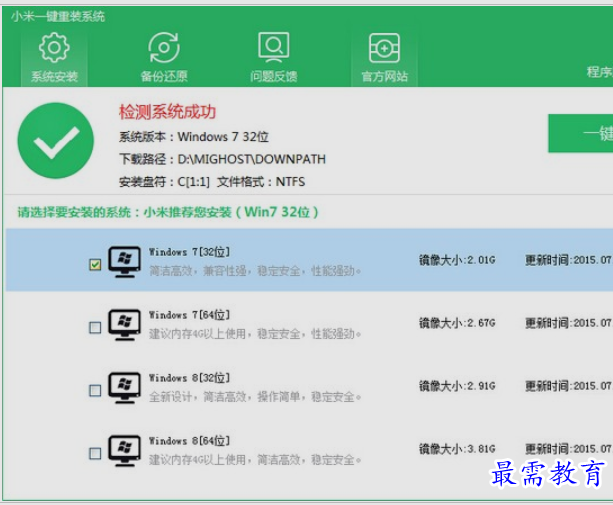The height and width of the screenshot is (505, 613).
Task: Click the green success checkmark icon
Action: click(x=56, y=141)
